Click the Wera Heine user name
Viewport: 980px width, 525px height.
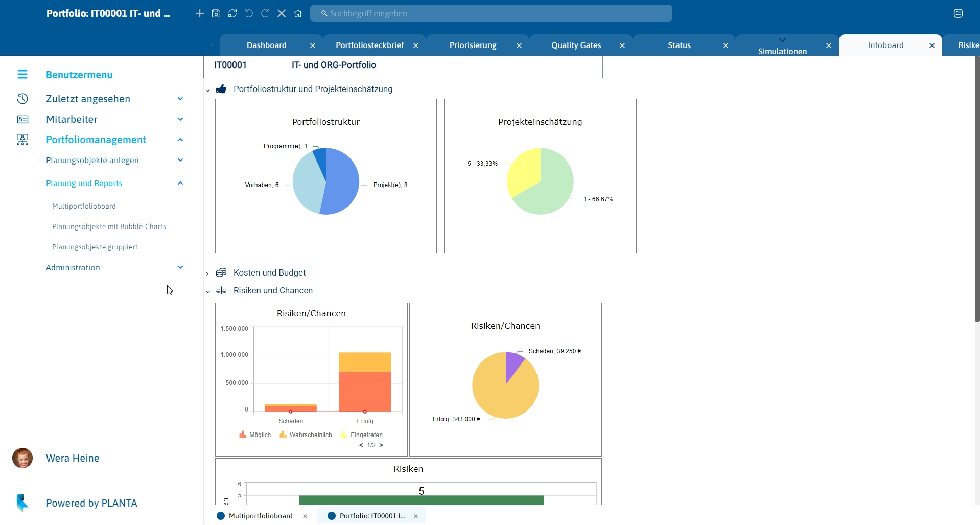(73, 458)
